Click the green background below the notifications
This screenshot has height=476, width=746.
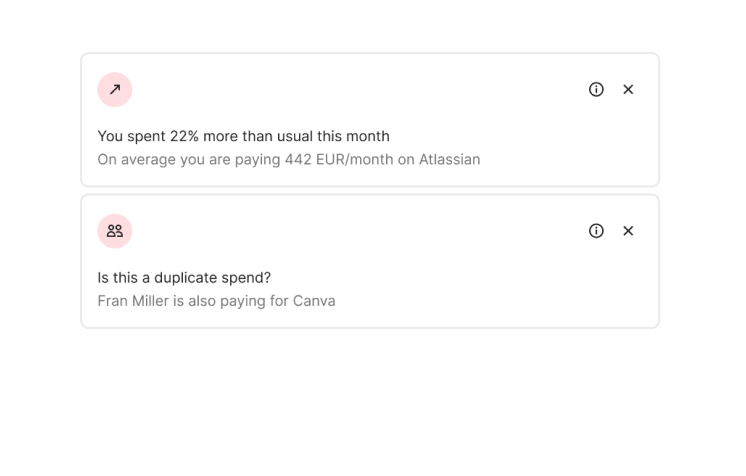pyautogui.click(x=373, y=400)
